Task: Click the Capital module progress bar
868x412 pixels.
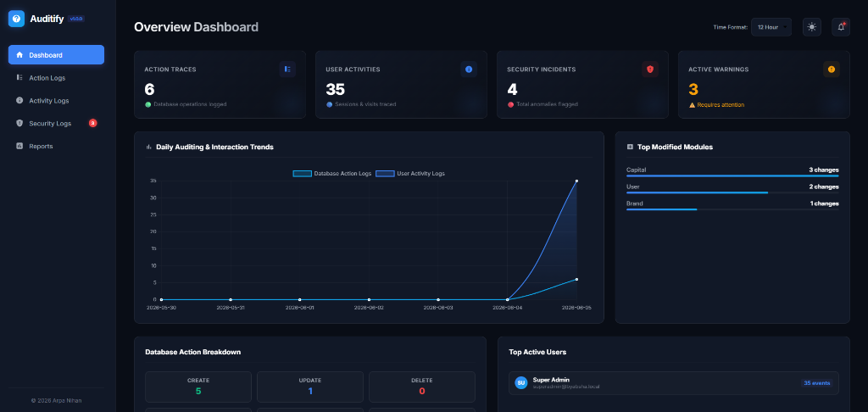Action: tap(732, 175)
